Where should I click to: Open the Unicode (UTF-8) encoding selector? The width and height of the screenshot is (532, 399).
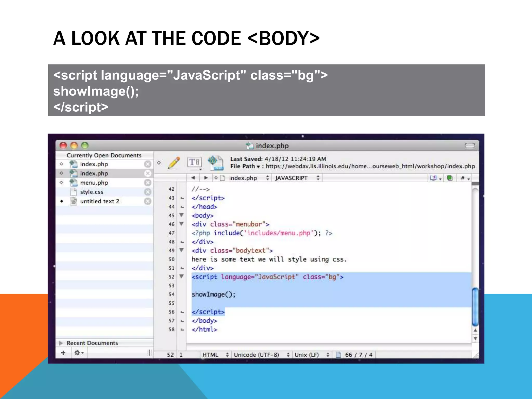pyautogui.click(x=261, y=355)
